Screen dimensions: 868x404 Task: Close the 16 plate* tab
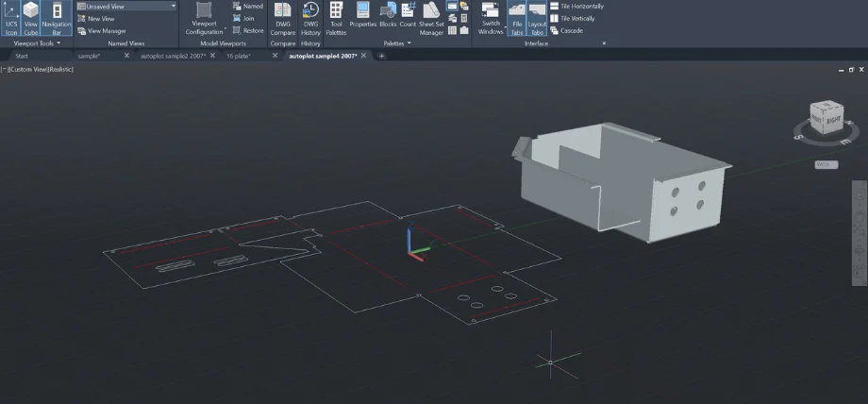pos(275,56)
